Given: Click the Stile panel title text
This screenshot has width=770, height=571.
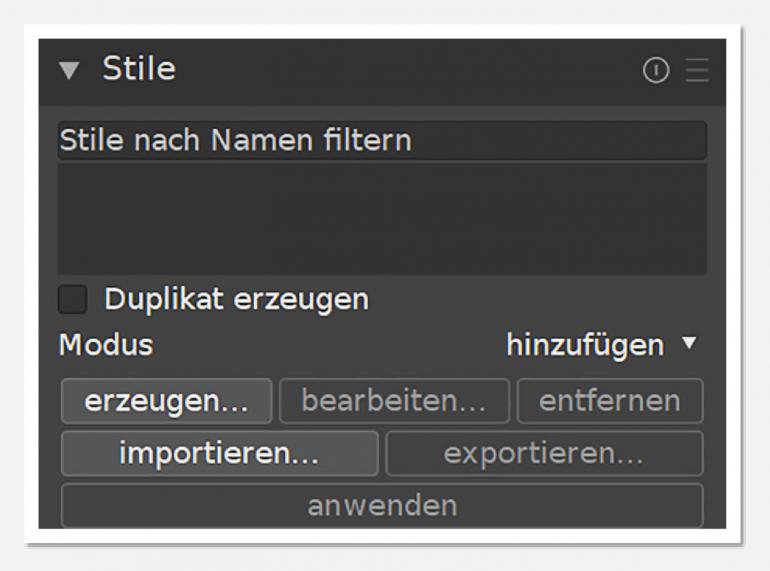Looking at the screenshot, I should pyautogui.click(x=138, y=70).
